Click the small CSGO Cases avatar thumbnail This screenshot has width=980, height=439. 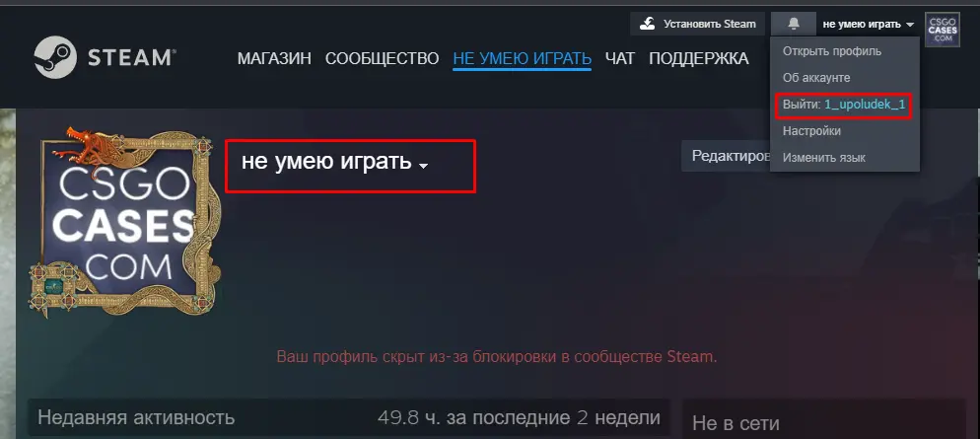[943, 30]
